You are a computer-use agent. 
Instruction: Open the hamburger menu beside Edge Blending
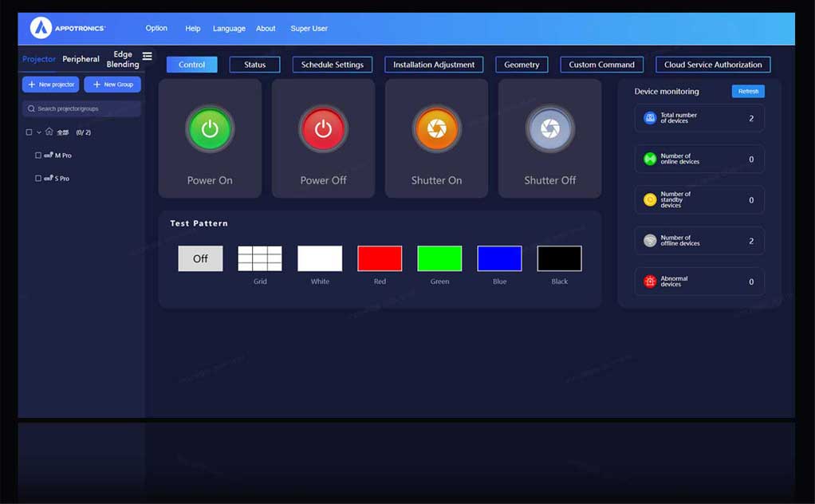[147, 57]
